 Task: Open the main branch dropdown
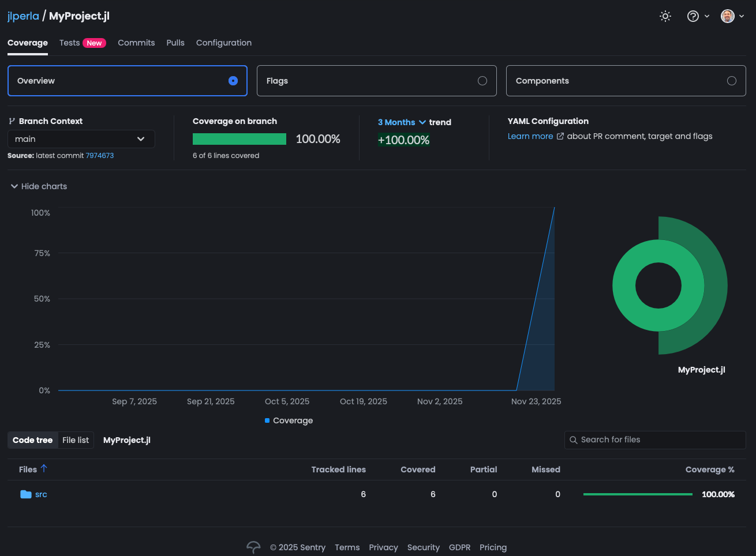coord(81,139)
